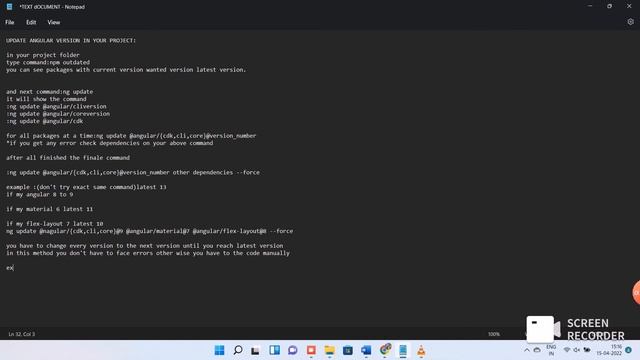Open Wi-Fi network tray icon
This screenshot has height=360, width=640.
click(x=567, y=350)
